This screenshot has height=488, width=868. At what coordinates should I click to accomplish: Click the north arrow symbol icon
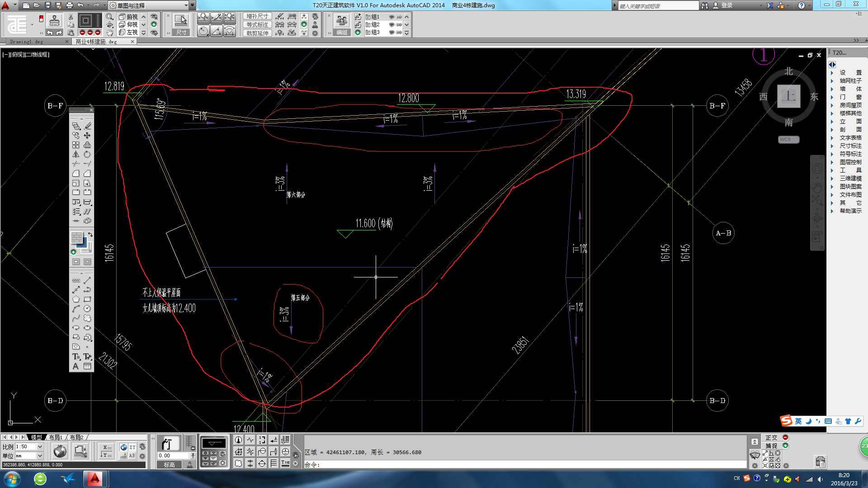[x=238, y=440]
